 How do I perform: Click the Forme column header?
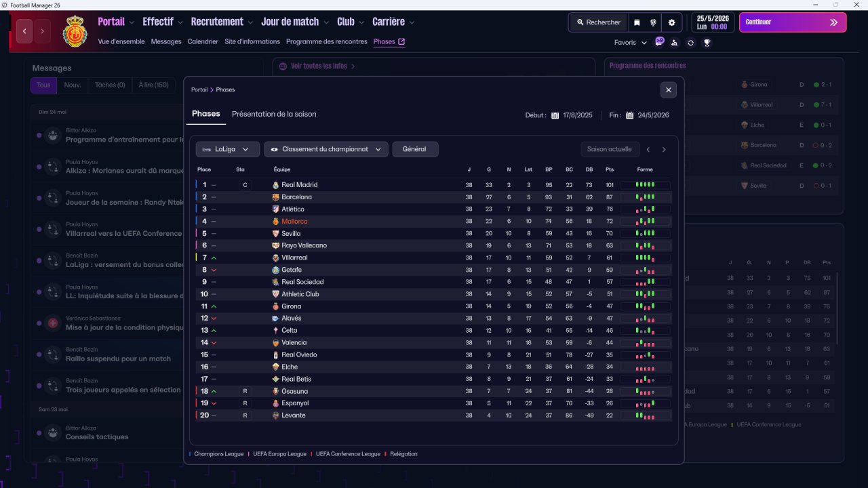click(645, 169)
